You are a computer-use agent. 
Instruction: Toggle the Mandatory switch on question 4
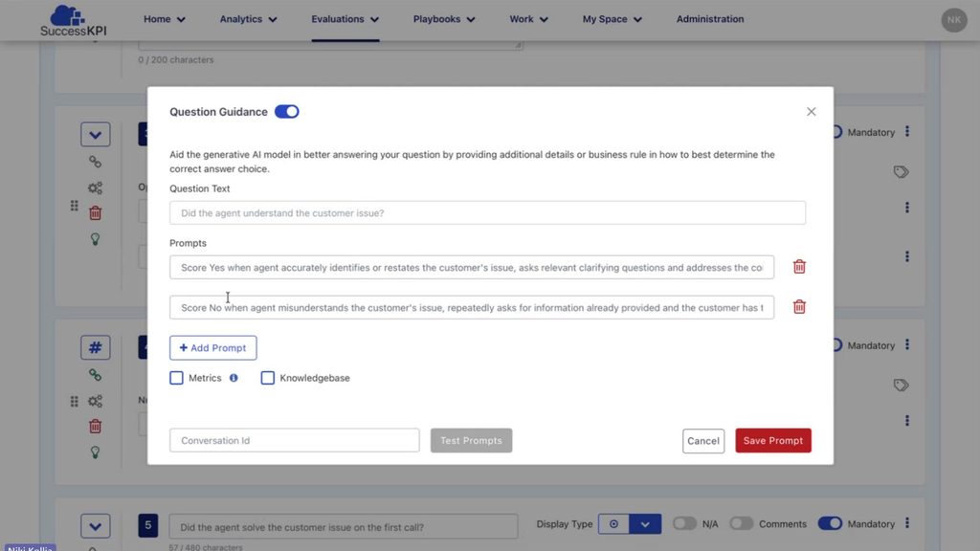click(836, 344)
